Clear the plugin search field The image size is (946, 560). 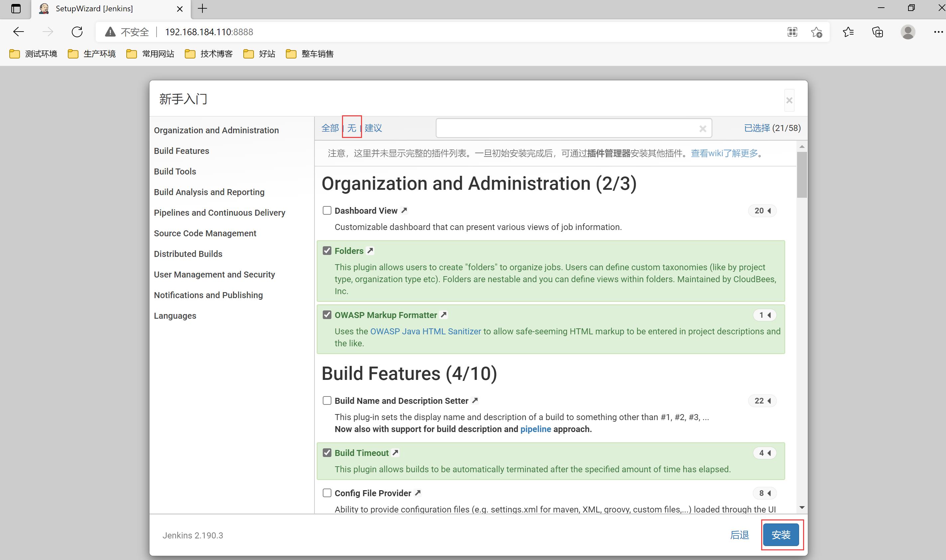tap(703, 129)
